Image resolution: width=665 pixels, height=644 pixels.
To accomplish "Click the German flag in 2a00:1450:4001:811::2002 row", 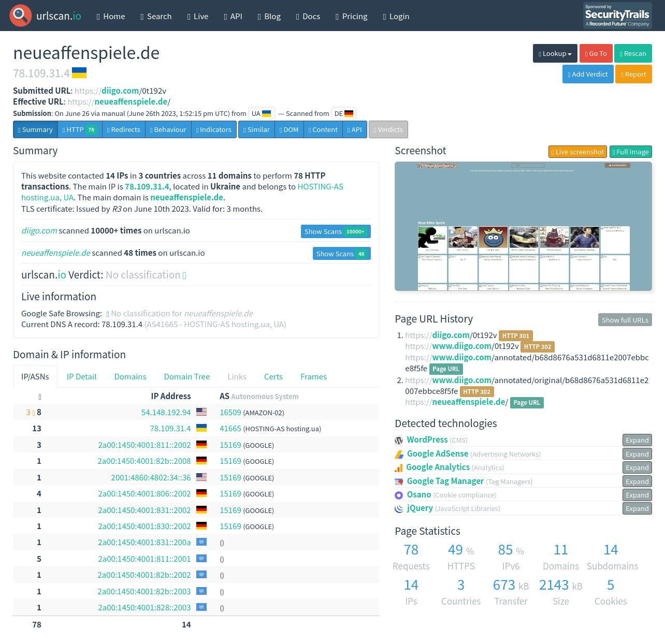I will (201, 445).
